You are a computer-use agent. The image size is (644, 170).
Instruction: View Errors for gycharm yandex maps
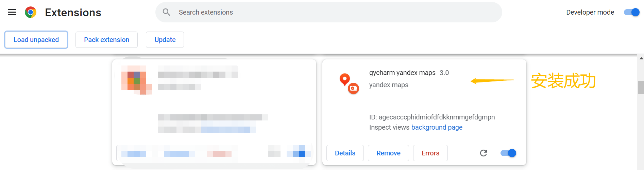click(430, 153)
